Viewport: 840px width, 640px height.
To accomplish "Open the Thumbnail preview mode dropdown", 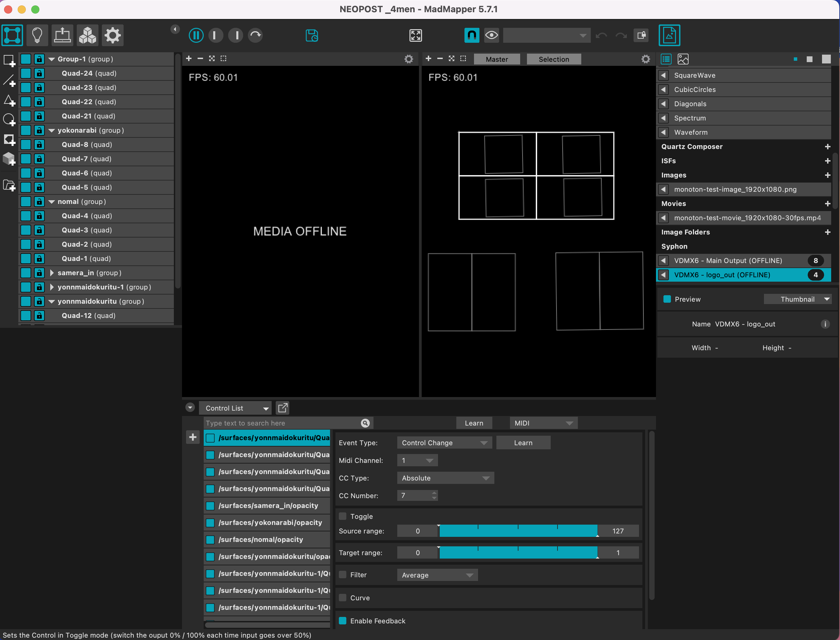I will pyautogui.click(x=797, y=299).
